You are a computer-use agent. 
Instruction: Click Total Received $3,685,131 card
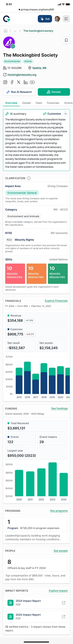[x=36, y=426]
